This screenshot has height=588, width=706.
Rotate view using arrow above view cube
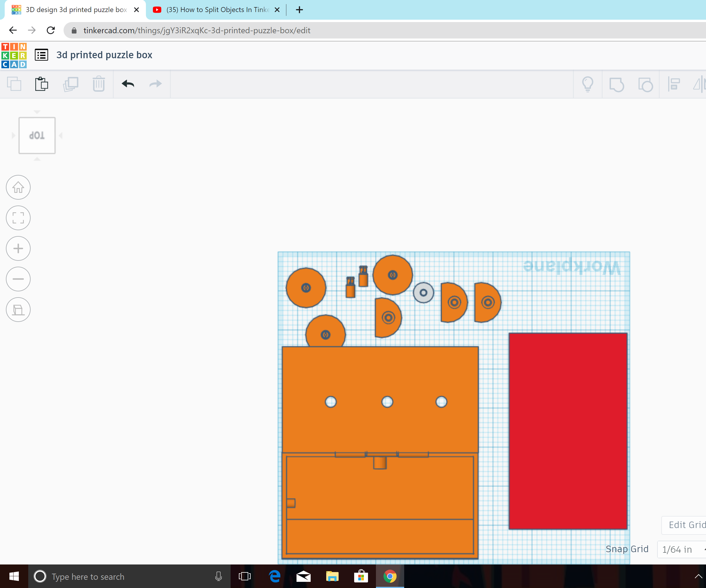click(37, 112)
